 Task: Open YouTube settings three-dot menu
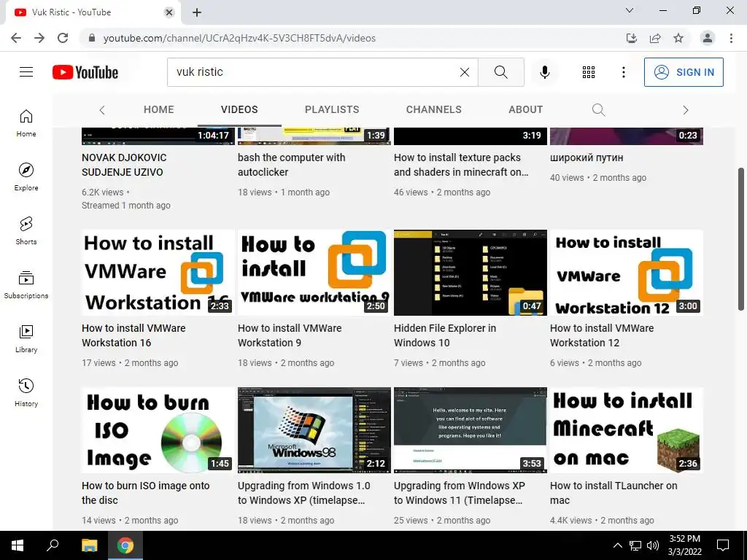pyautogui.click(x=623, y=72)
